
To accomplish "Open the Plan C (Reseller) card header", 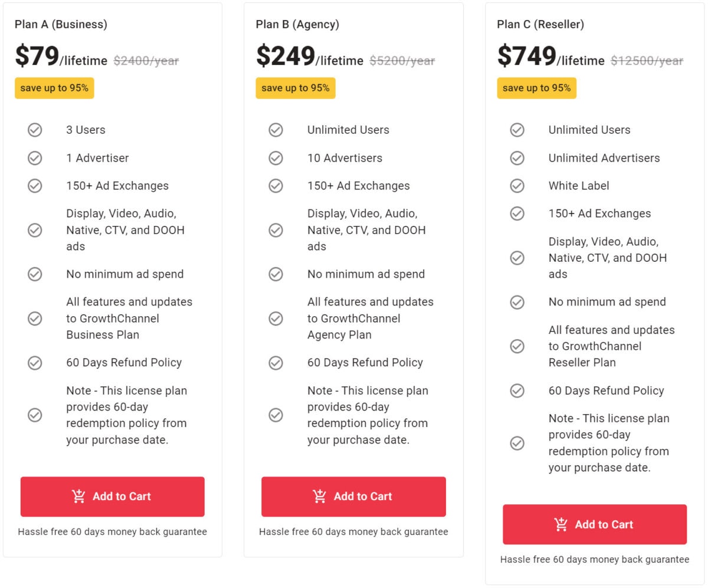I will [x=541, y=24].
